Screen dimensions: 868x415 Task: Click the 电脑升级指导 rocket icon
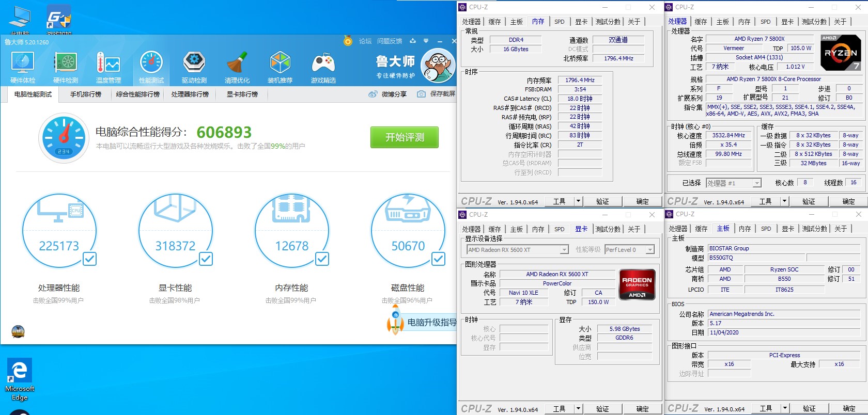click(x=395, y=320)
